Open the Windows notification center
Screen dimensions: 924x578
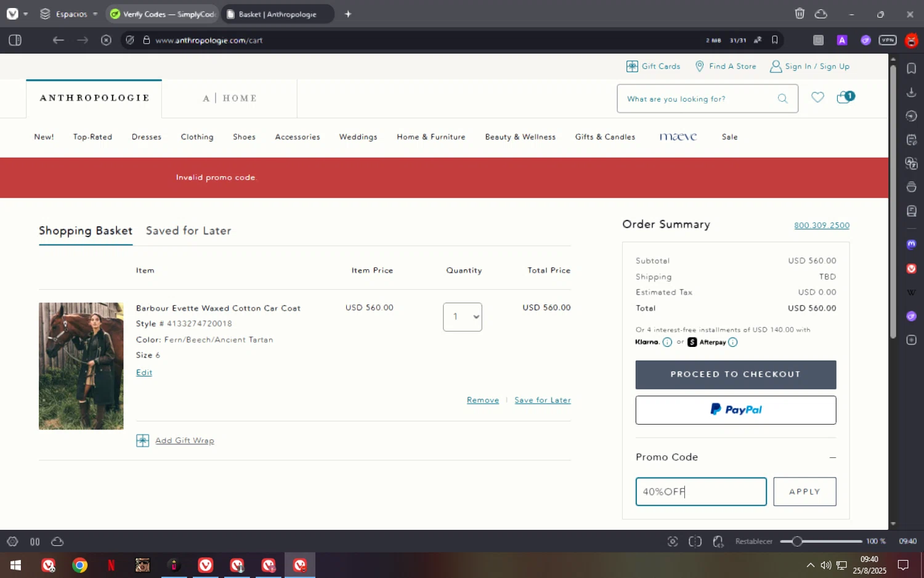click(903, 565)
